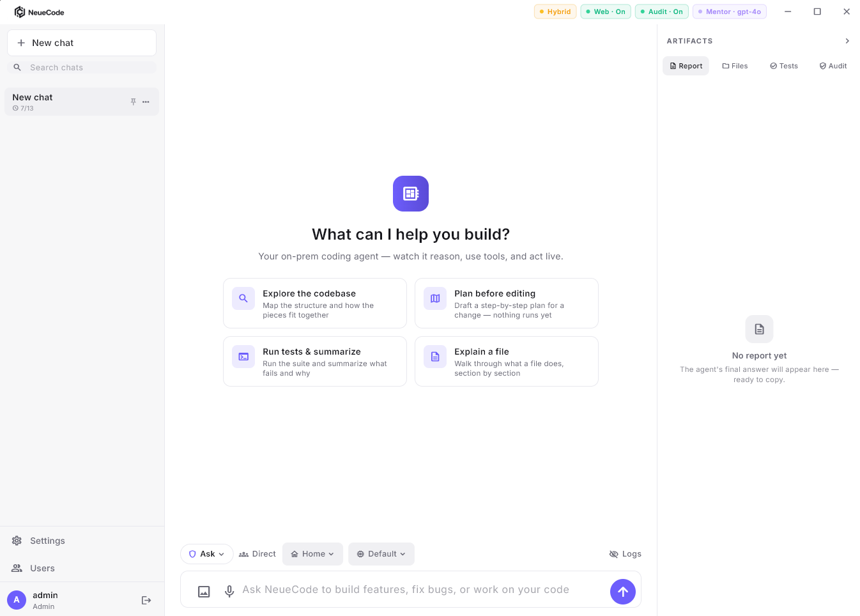Click the attach image icon in prompt box
860x616 pixels.
[x=204, y=592]
